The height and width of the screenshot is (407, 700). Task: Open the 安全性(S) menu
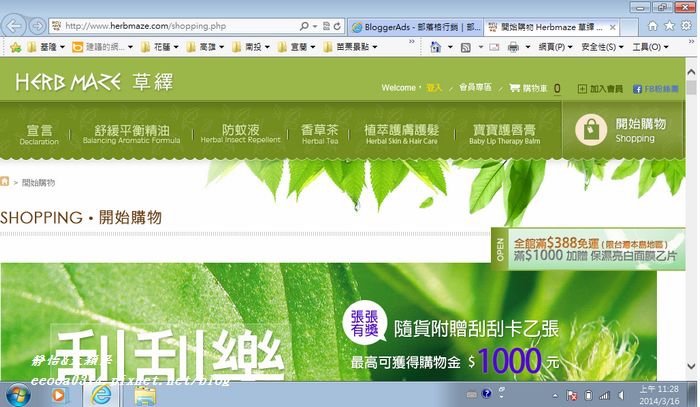[x=602, y=47]
